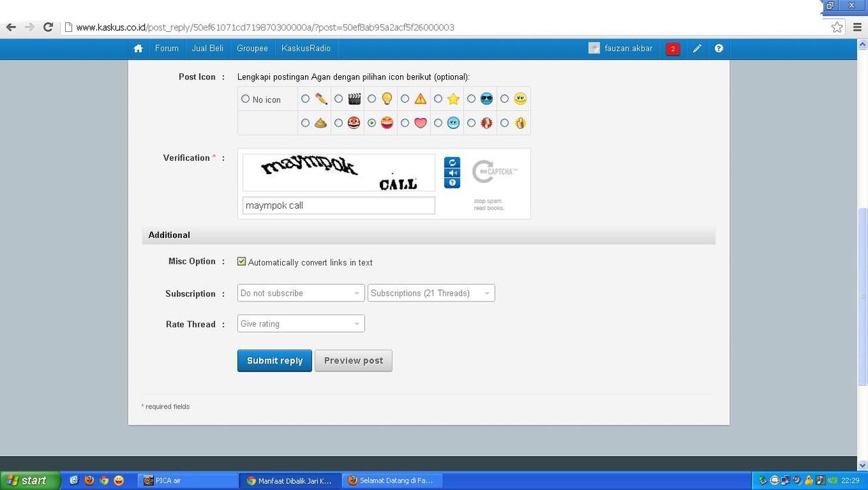Open the Give rating dropdown
This screenshot has width=868, height=490.
point(301,323)
